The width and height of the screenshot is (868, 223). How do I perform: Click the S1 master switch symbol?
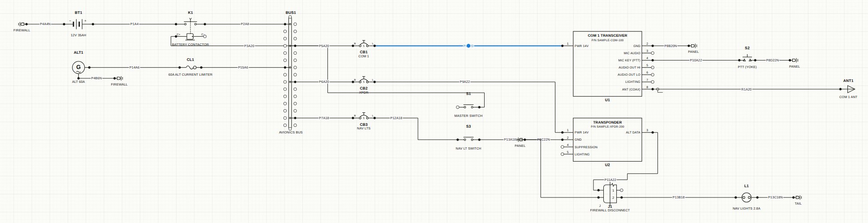[x=468, y=107]
